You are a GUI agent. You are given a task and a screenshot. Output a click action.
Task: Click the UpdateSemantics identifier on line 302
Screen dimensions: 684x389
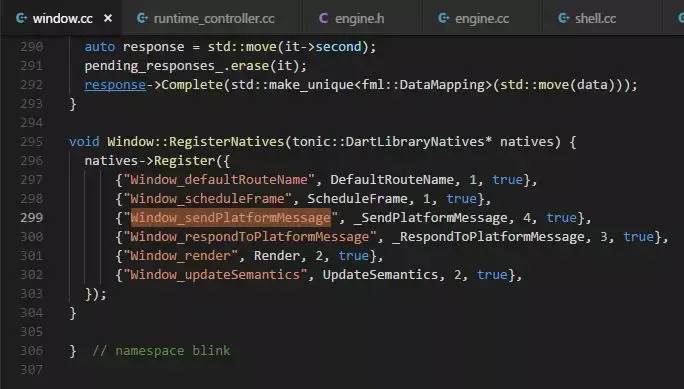(x=380, y=275)
